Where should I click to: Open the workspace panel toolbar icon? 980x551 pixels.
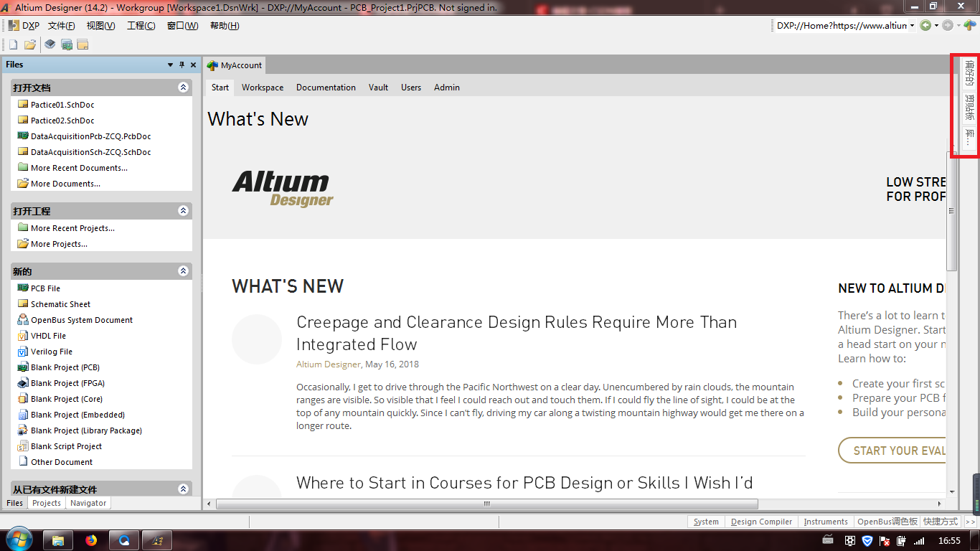click(x=83, y=44)
